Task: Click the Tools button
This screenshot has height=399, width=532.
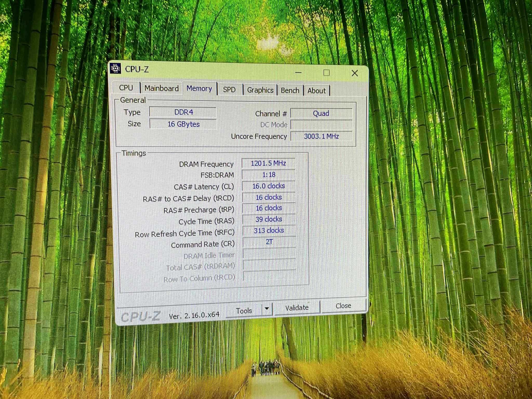Action: point(244,310)
